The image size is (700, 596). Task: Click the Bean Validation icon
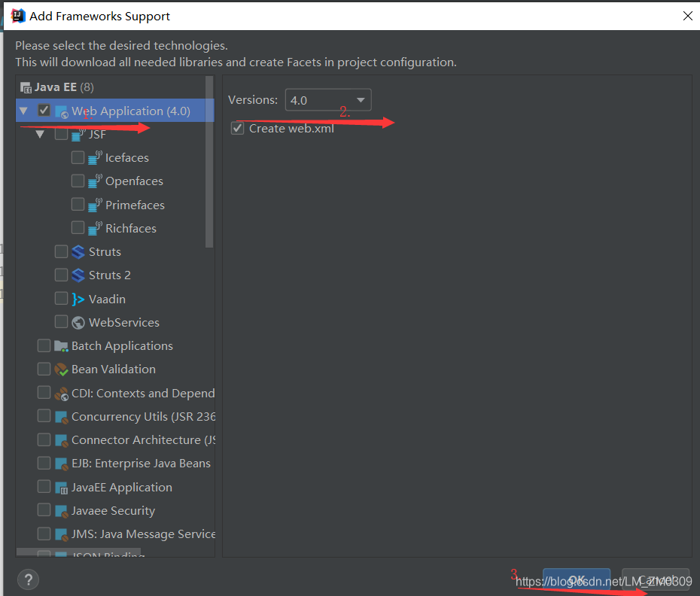(x=61, y=369)
